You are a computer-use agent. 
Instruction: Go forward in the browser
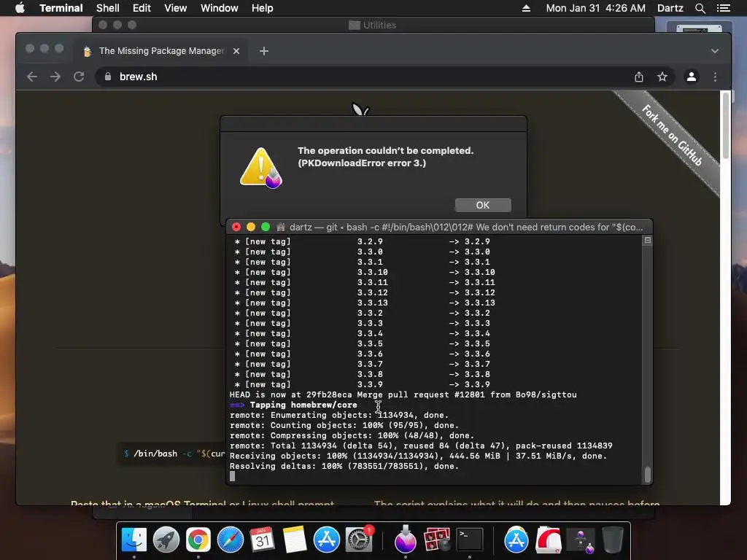point(55,77)
